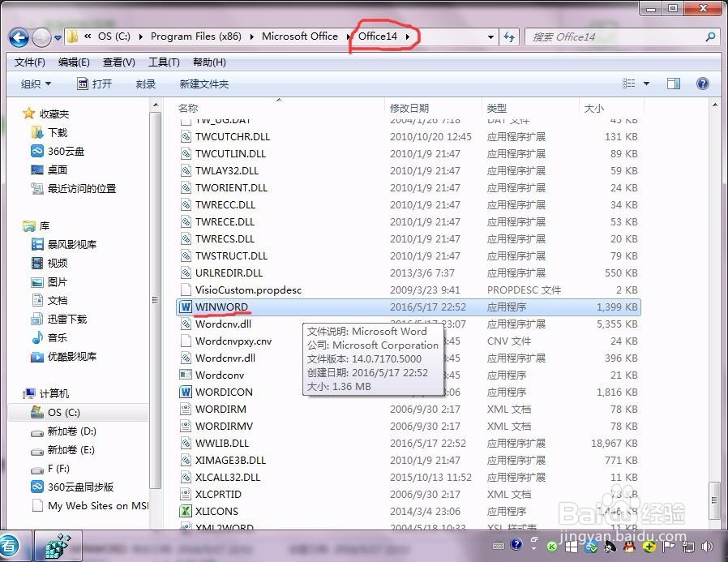
Task: Select 图片 library
Action: pyautogui.click(x=57, y=282)
